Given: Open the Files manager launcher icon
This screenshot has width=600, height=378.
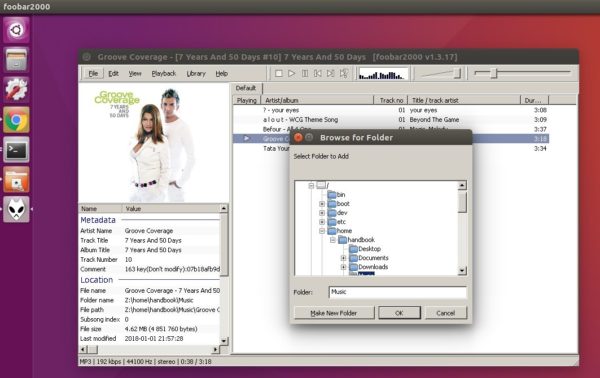Looking at the screenshot, I should [16, 59].
